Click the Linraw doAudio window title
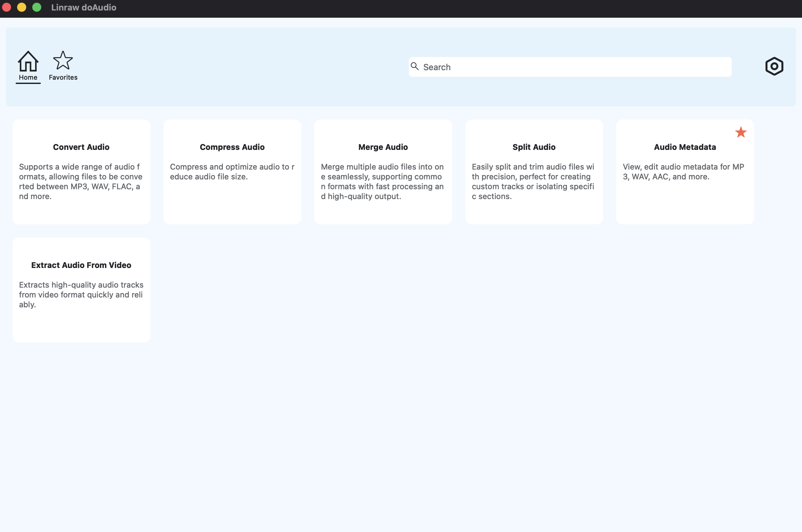Image resolution: width=802 pixels, height=532 pixels. pyautogui.click(x=83, y=8)
